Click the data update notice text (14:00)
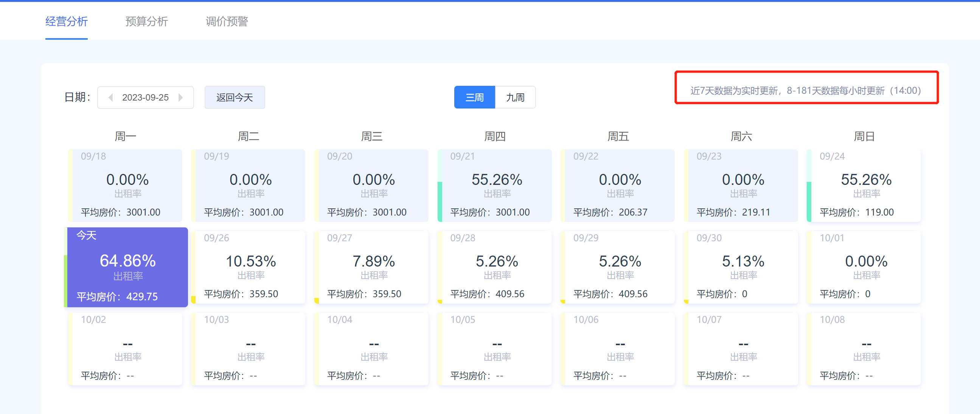This screenshot has width=980, height=414. click(806, 90)
